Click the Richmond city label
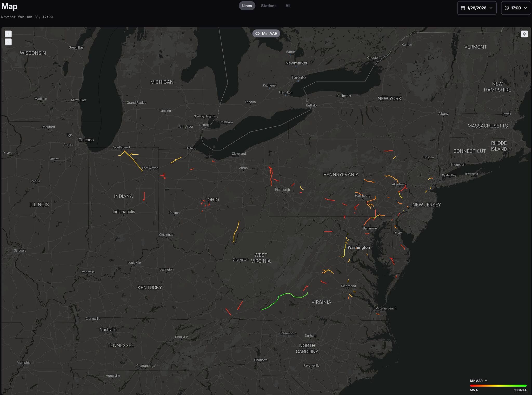This screenshot has width=532, height=395. coord(348,286)
